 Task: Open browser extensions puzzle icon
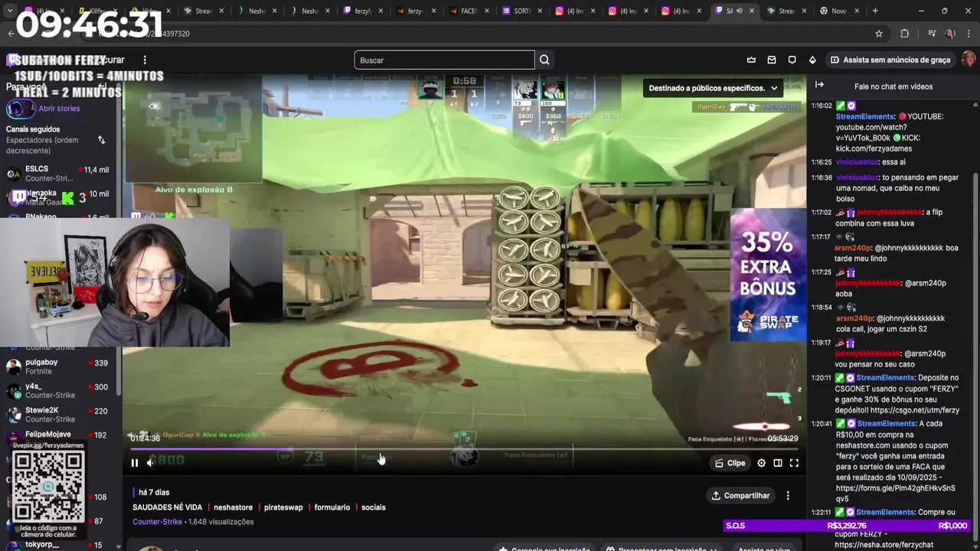(x=905, y=34)
